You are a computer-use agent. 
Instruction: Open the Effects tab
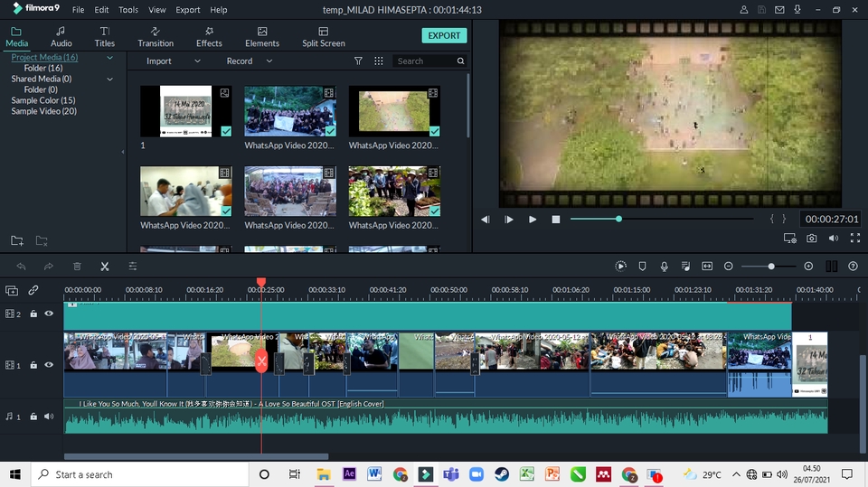[x=209, y=36]
